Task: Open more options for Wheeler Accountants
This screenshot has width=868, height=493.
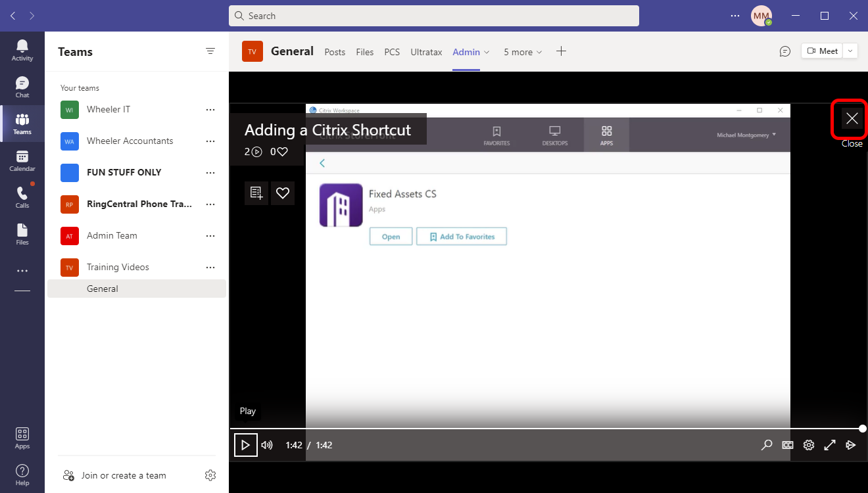Action: [x=210, y=141]
